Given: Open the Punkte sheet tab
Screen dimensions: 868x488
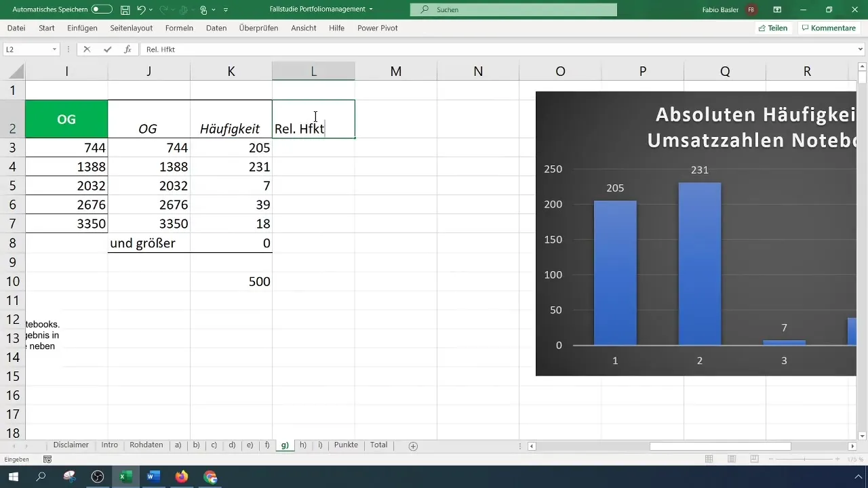Looking at the screenshot, I should 346,445.
